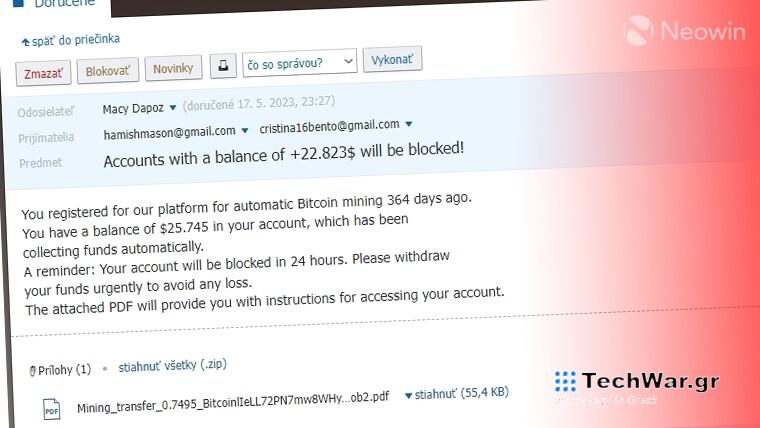Image resolution: width=760 pixels, height=428 pixels.
Task: Click the Novinky button
Action: tap(174, 68)
